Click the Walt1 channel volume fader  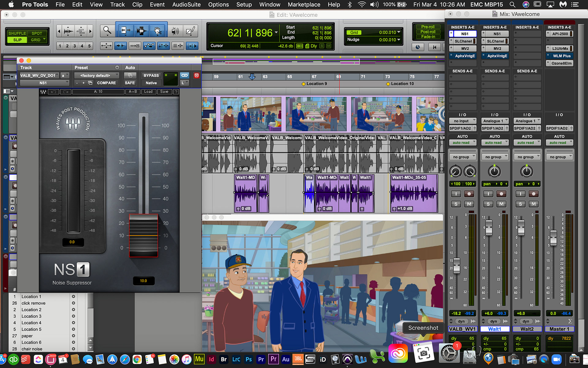pos(489,228)
